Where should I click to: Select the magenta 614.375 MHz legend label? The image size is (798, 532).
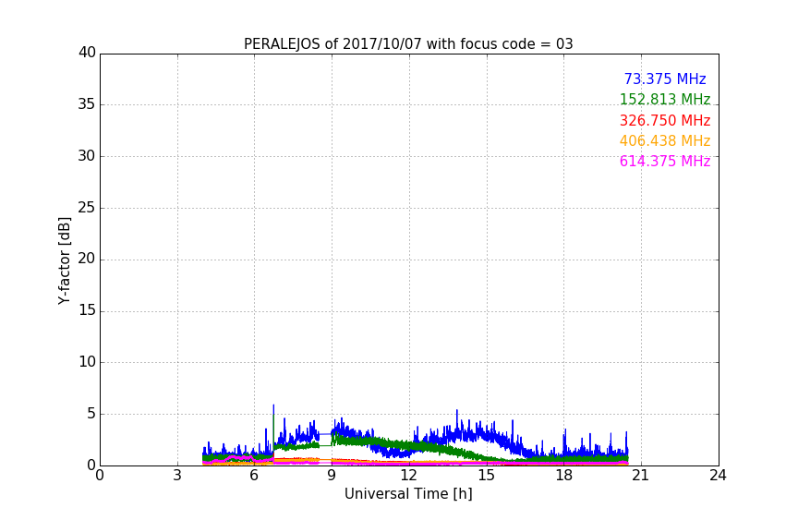[665, 162]
